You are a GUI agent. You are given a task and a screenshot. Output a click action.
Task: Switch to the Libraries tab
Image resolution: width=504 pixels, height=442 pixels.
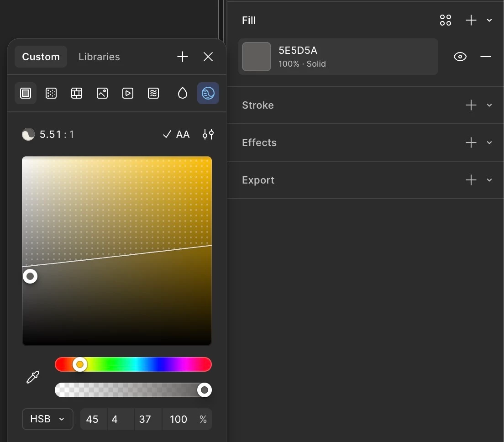(x=99, y=57)
